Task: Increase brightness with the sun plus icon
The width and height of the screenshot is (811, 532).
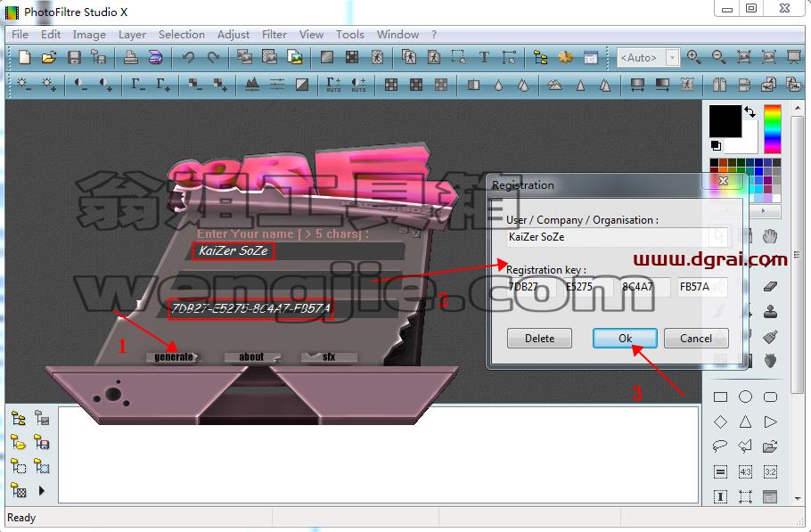Action: click(x=49, y=85)
